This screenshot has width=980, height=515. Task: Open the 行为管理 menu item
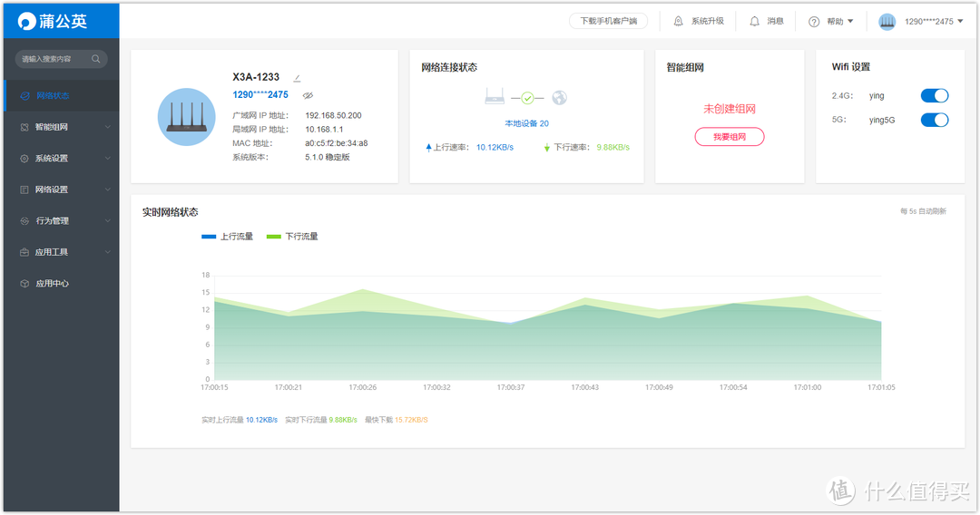(x=53, y=221)
